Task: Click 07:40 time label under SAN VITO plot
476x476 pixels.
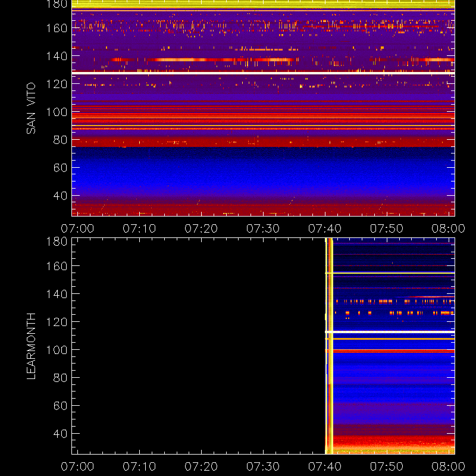Action: point(325,228)
